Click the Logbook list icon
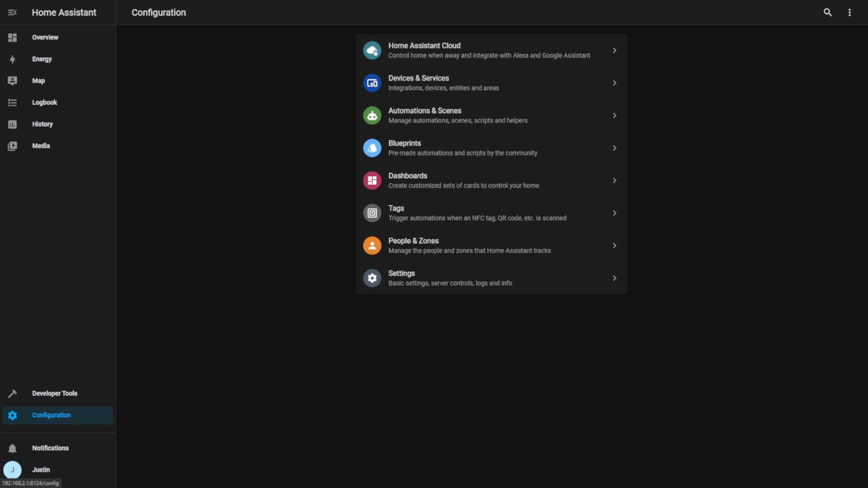The width and height of the screenshot is (868, 488). [12, 103]
